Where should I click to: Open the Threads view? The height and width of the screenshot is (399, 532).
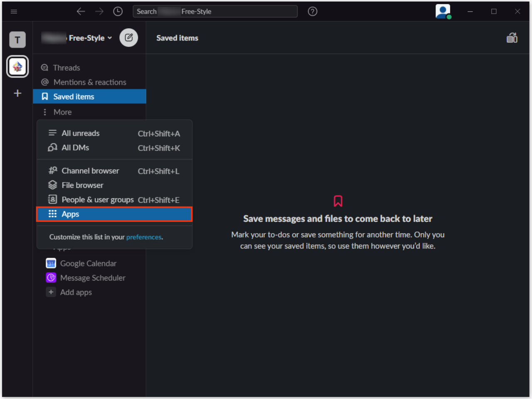click(x=66, y=67)
